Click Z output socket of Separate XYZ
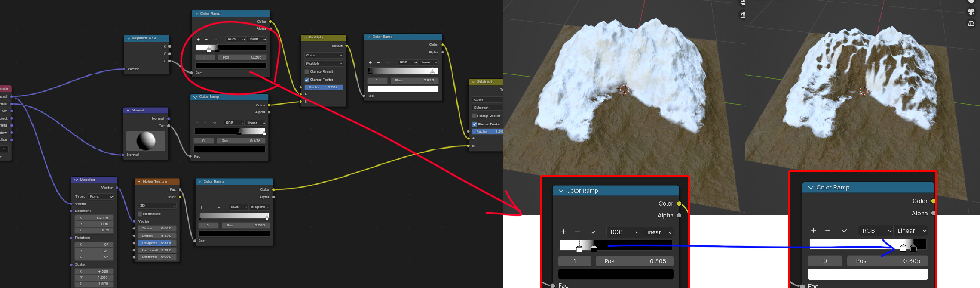The image size is (980, 288). tap(170, 61)
